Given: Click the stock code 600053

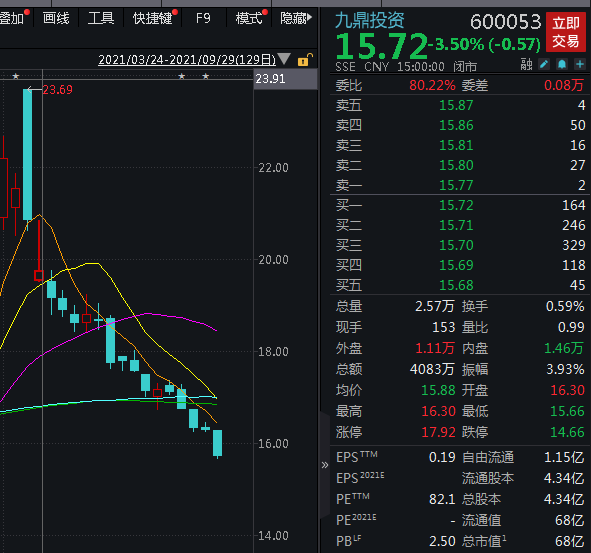Looking at the screenshot, I should pyautogui.click(x=506, y=22).
